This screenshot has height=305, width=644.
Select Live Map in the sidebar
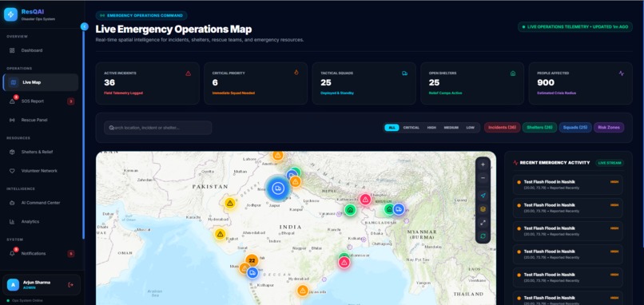(40, 82)
